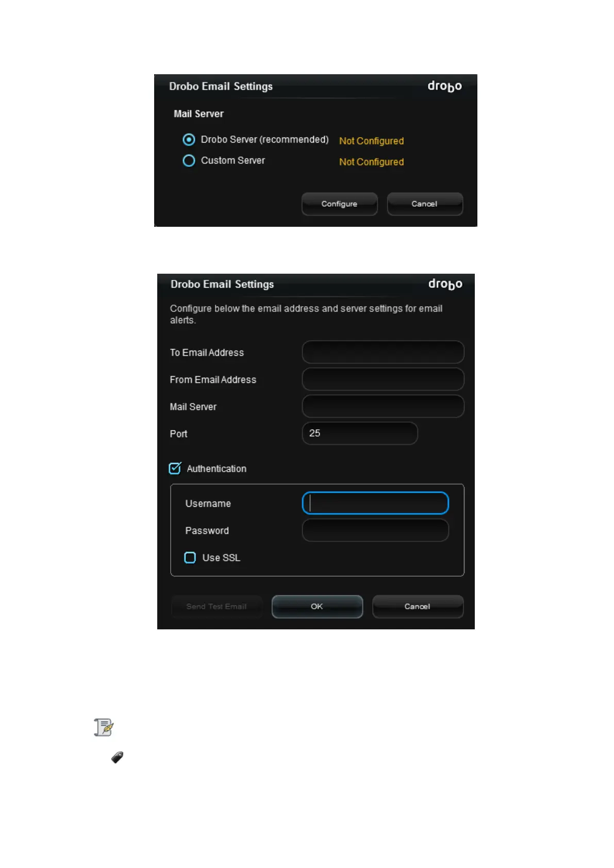Click the Username input field
614x868 pixels.
(375, 503)
